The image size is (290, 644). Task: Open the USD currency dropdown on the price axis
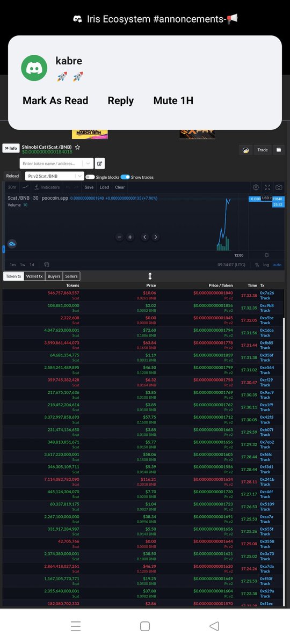[267, 198]
